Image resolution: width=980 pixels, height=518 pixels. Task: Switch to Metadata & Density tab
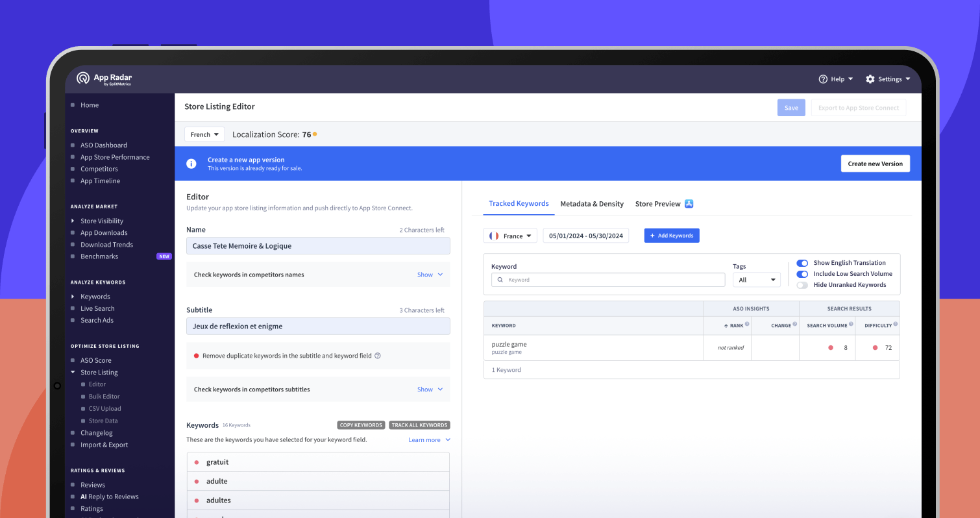592,204
